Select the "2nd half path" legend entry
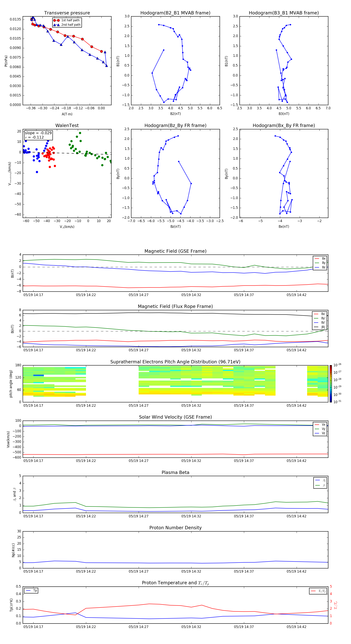 (x=67, y=25)
